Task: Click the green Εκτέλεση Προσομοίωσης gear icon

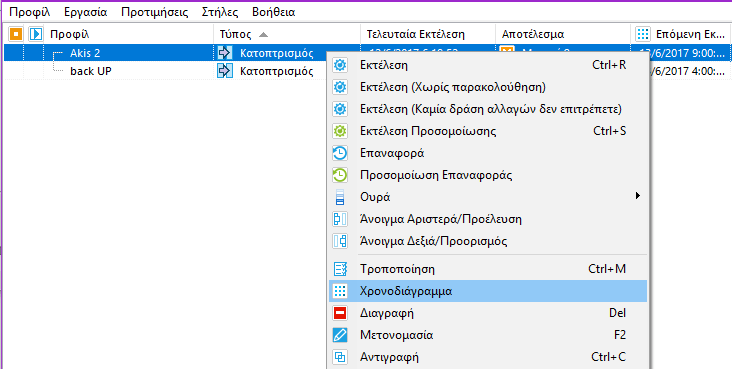Action: [x=340, y=131]
